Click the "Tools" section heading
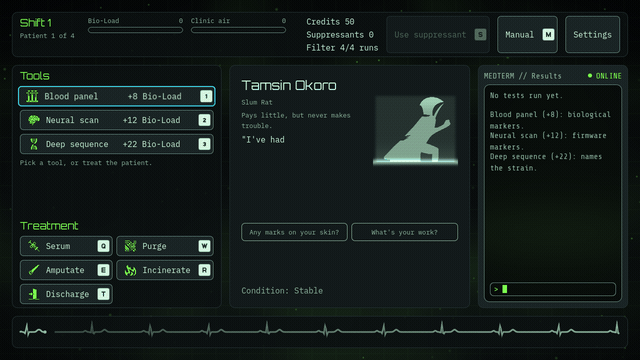The image size is (640, 360). coord(35,76)
